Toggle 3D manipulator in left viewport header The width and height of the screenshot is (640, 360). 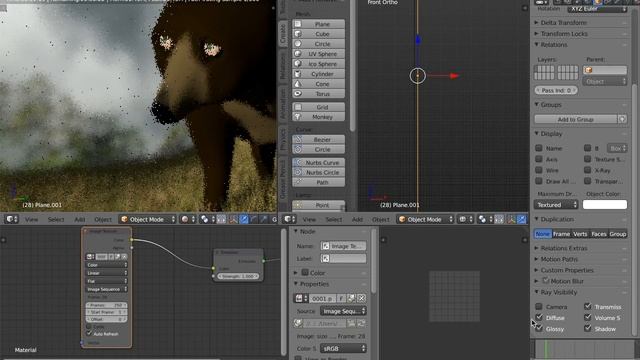[233, 219]
